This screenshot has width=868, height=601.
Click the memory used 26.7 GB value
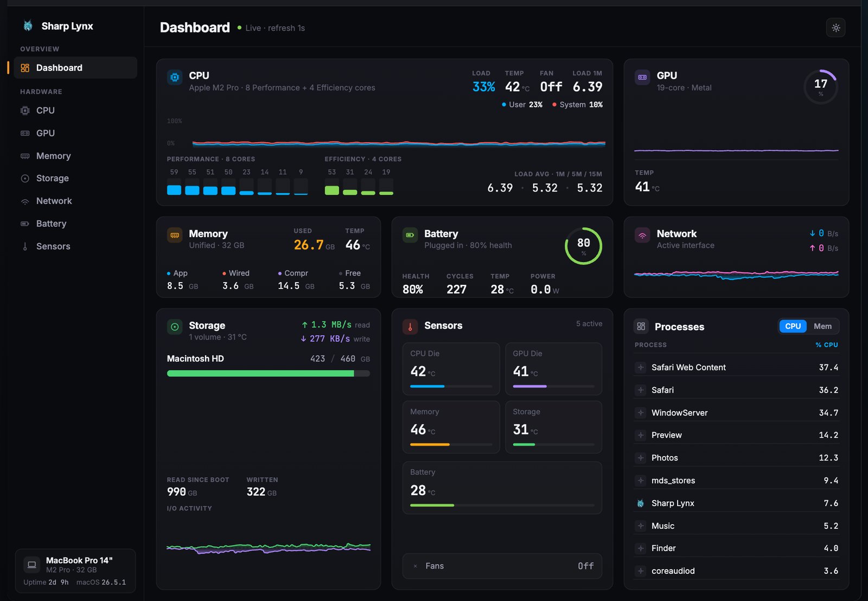coord(314,245)
